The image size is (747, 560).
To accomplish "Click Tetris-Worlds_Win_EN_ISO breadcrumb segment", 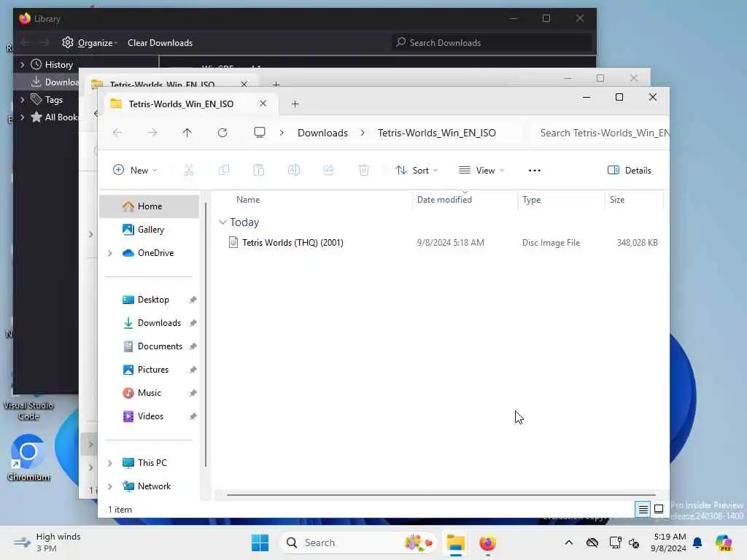I will click(x=436, y=133).
